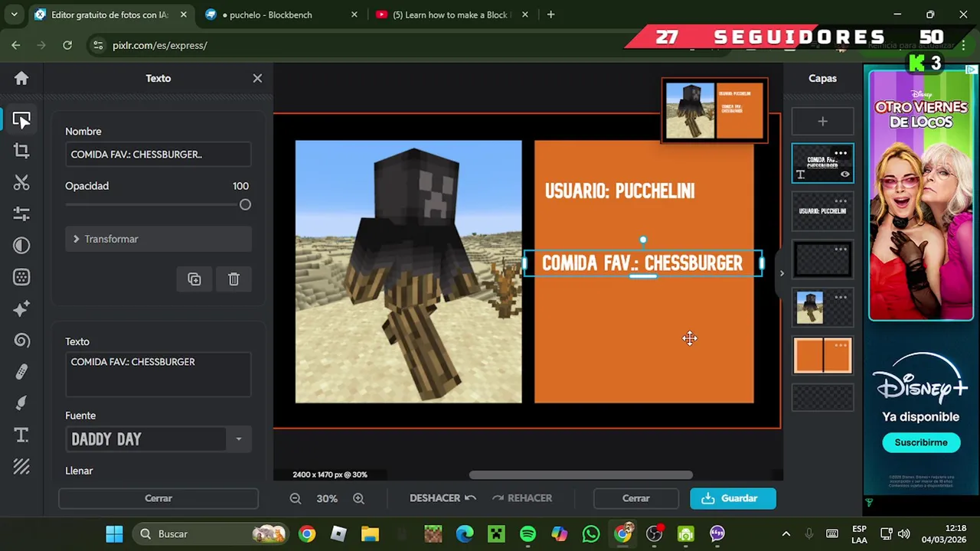Reload the page in browser
980x551 pixels.
pyautogui.click(x=67, y=45)
